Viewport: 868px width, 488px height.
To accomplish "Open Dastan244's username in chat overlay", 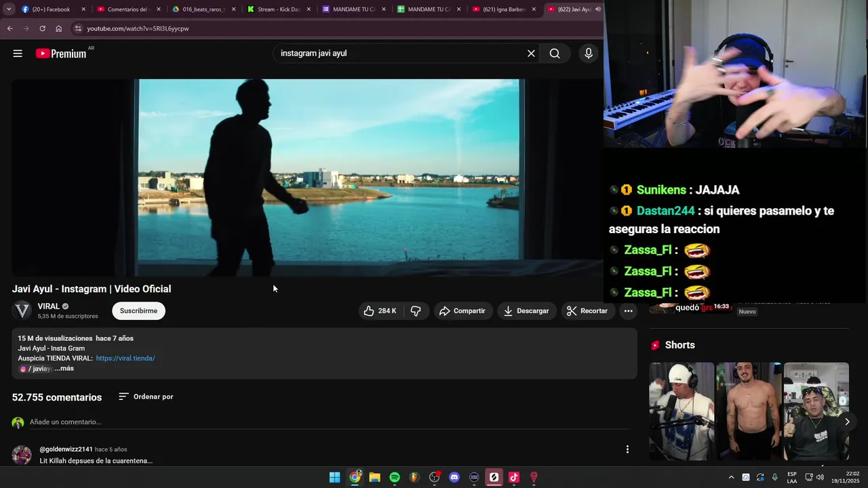I will click(x=666, y=211).
